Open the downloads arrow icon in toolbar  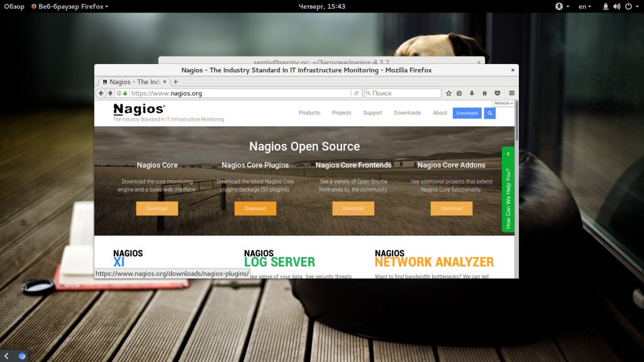point(472,93)
